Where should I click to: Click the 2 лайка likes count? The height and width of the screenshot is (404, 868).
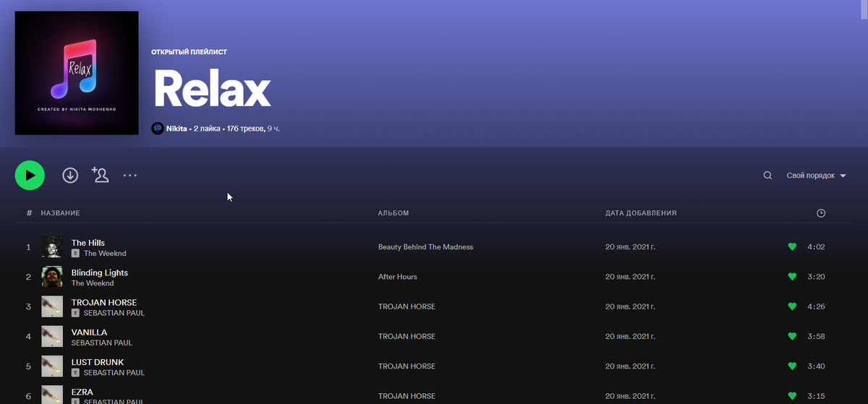pos(208,128)
